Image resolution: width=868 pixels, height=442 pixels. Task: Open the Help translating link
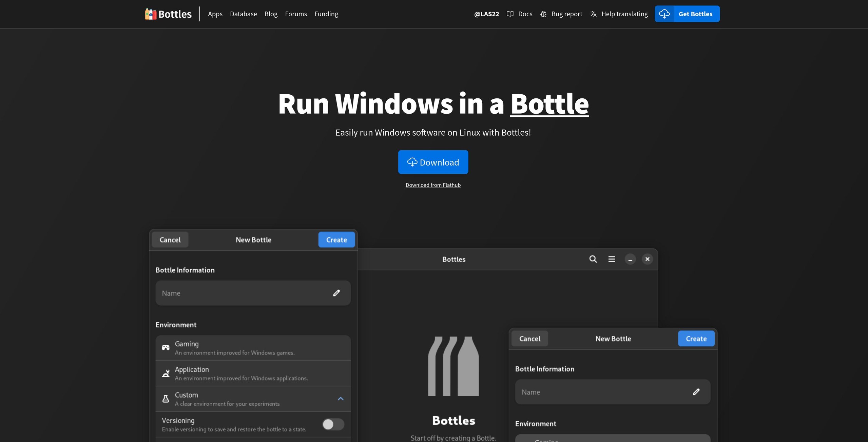pyautogui.click(x=624, y=14)
